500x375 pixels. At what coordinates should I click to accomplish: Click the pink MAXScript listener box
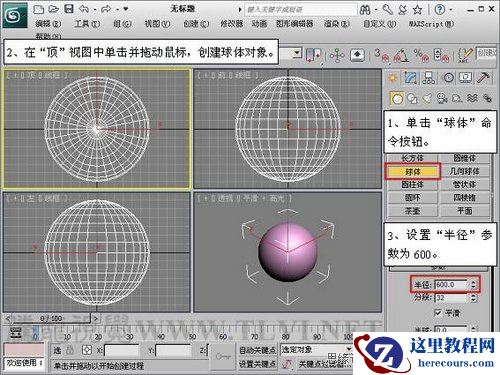23,350
